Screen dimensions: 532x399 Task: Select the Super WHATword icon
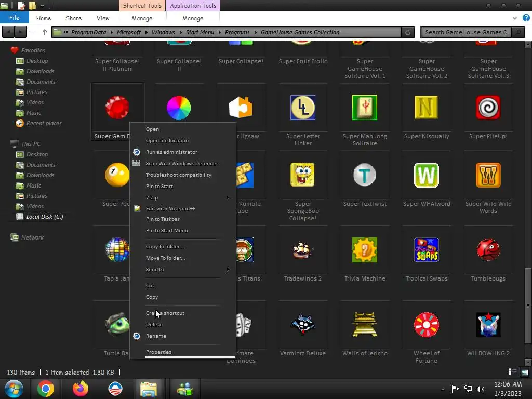click(x=427, y=175)
